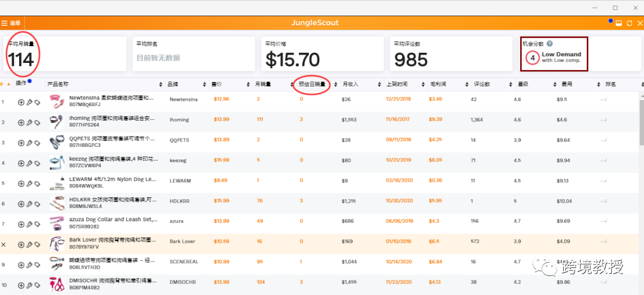Image resolution: width=644 pixels, height=295 pixels.
Task: Click the sort arrows on the 月销量 column
Action: [292, 84]
